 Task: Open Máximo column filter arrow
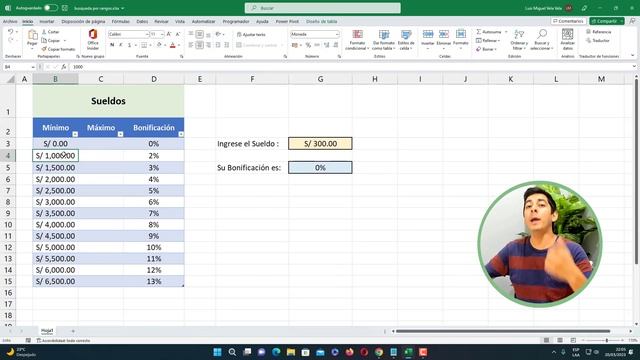(120, 134)
